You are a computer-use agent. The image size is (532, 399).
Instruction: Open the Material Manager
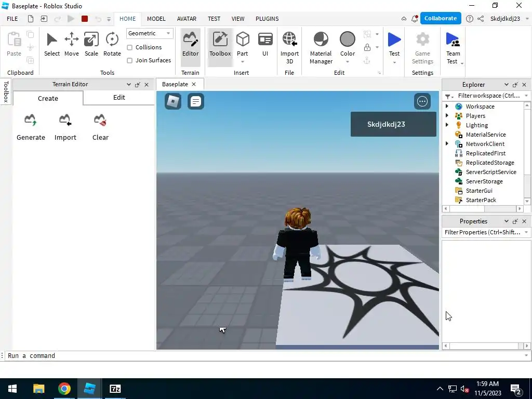[x=321, y=47]
